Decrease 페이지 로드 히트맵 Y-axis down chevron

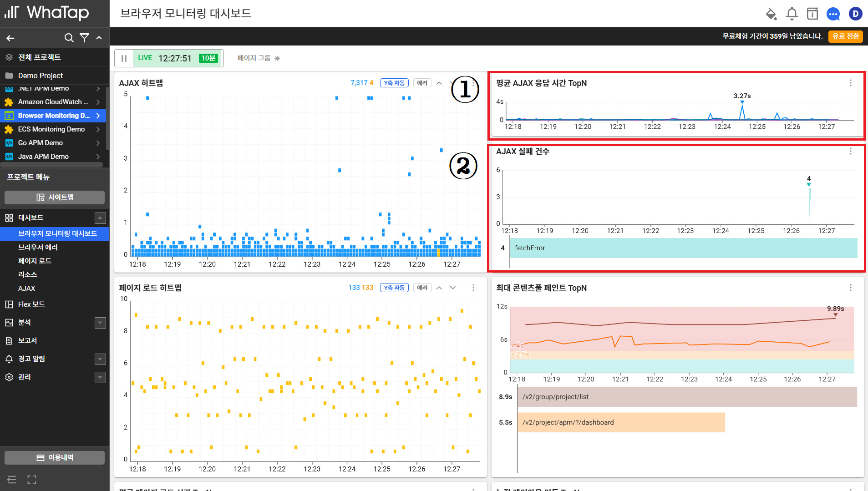tap(453, 288)
